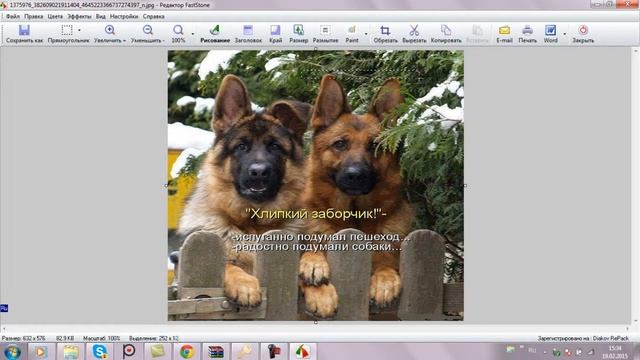
Task: Click the Масштаб 100% status entry
Action: (x=102, y=338)
